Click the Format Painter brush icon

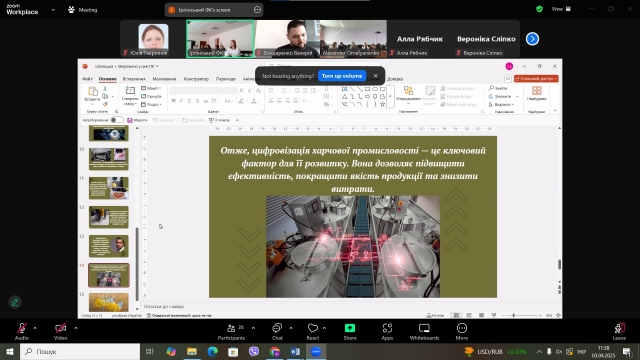pyautogui.click(x=105, y=104)
